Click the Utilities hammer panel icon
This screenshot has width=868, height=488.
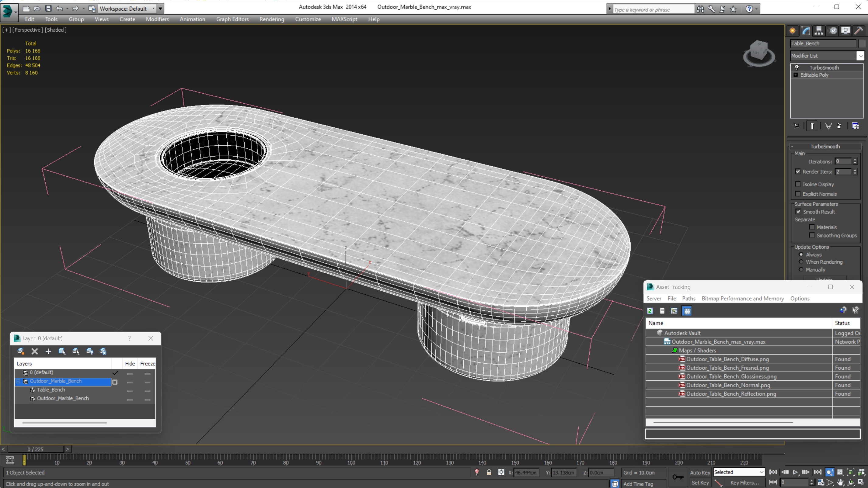coord(859,31)
